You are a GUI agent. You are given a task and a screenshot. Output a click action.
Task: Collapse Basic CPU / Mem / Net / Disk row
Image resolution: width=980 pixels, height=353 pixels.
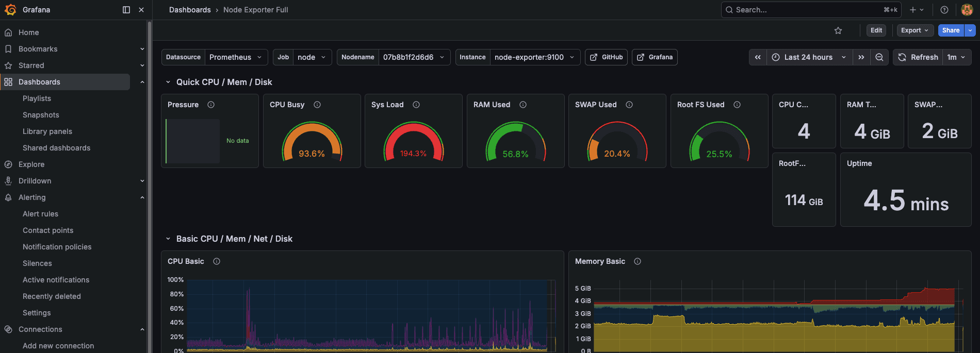[168, 239]
